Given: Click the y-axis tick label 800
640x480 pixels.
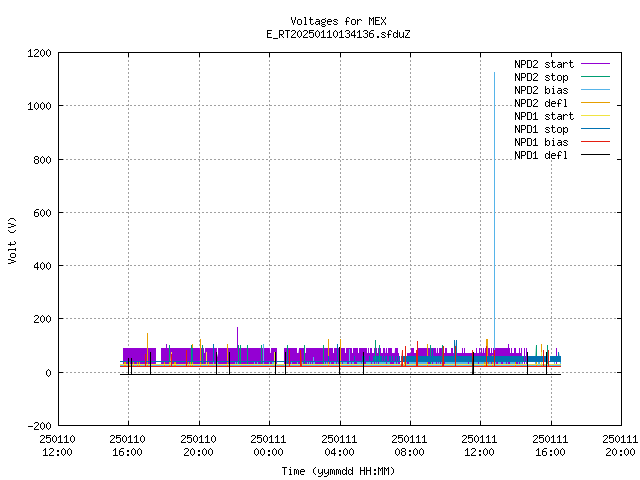Looking at the screenshot, I should coord(42,160).
